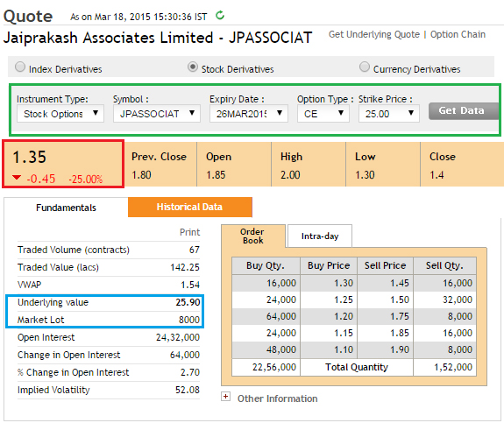Click Sell Price column header

coord(385,265)
